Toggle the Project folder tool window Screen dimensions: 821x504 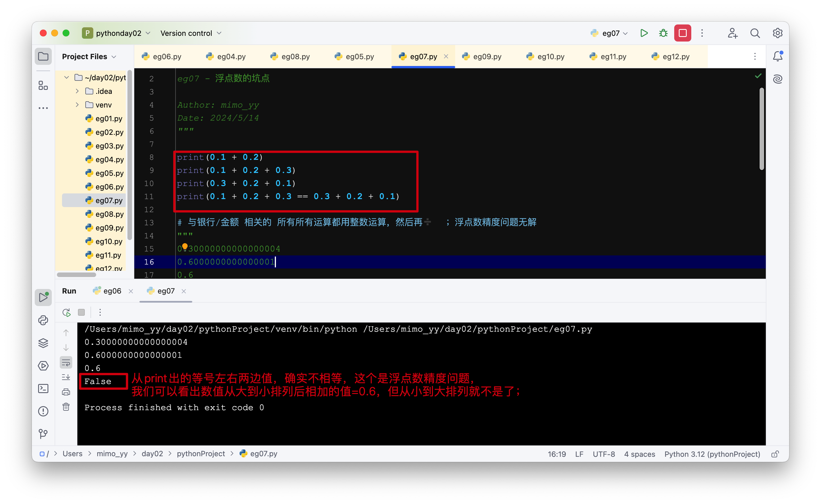point(43,56)
